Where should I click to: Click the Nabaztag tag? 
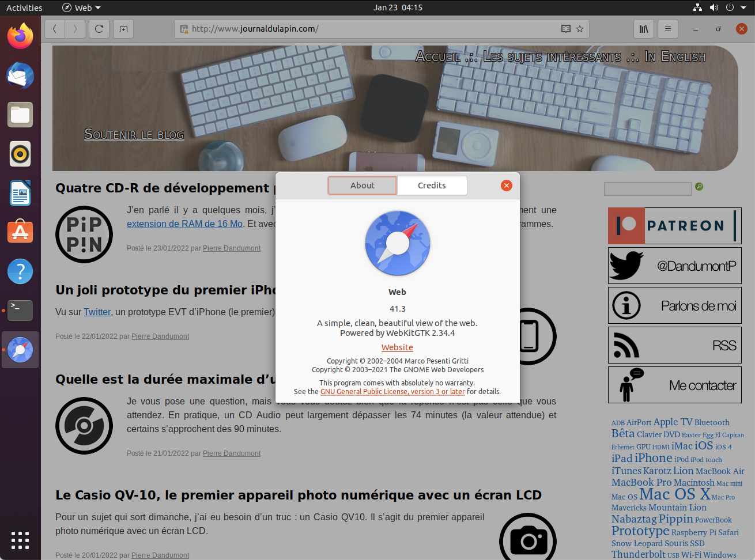(x=634, y=519)
